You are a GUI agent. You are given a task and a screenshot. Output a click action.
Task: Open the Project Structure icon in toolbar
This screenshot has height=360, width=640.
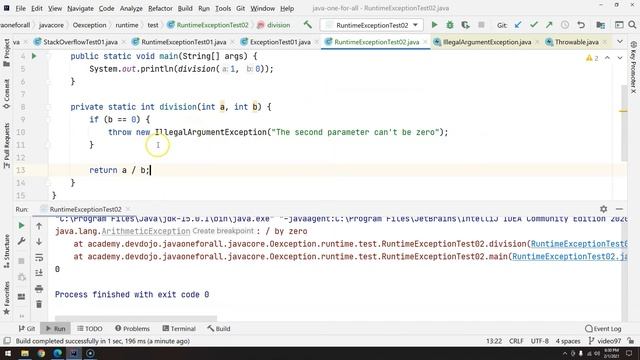[600, 25]
